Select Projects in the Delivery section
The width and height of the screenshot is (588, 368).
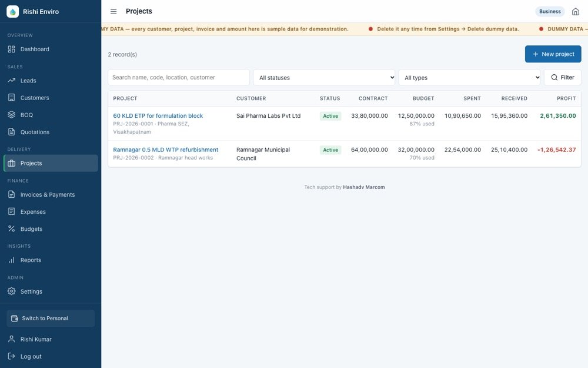[51, 163]
